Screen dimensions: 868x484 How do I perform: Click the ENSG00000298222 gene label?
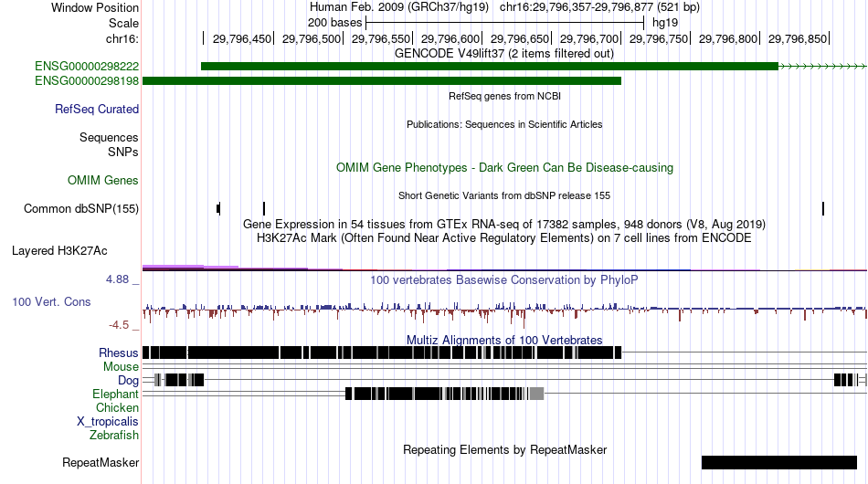point(87,67)
